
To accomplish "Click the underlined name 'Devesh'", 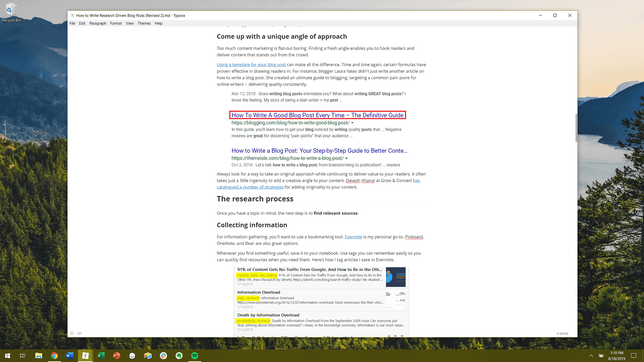I will tap(353, 181).
